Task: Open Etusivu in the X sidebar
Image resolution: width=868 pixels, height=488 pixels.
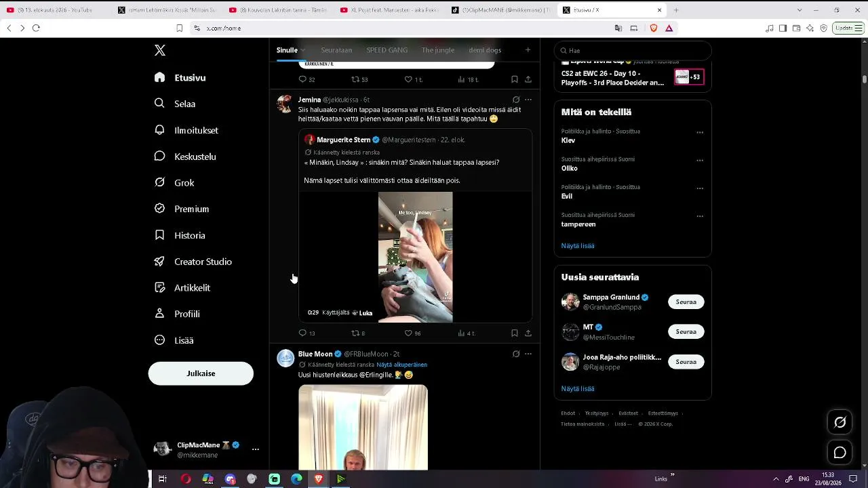Action: (x=180, y=77)
